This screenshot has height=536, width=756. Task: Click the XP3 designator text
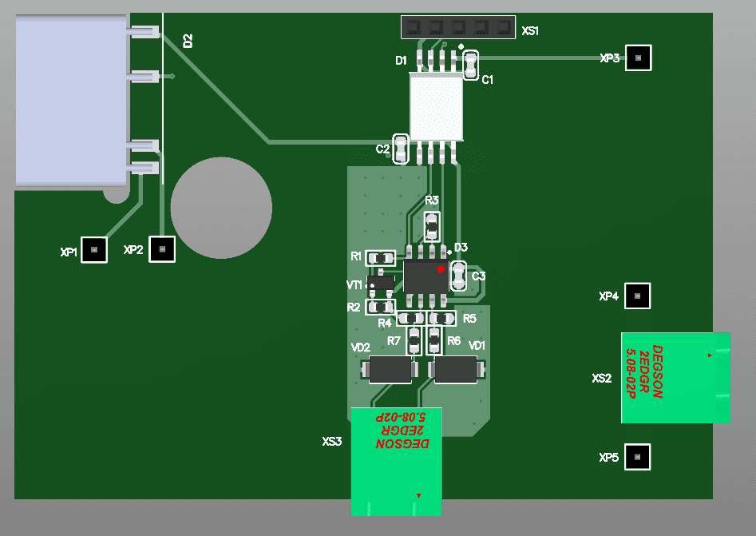point(610,58)
